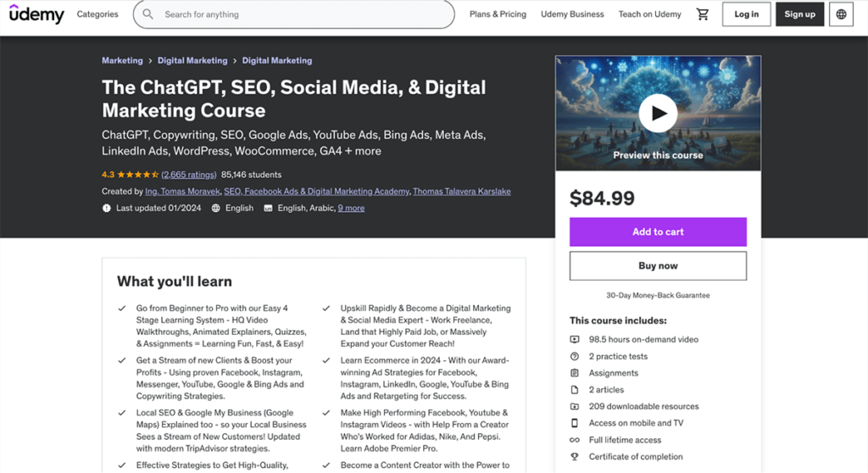Image resolution: width=868 pixels, height=473 pixels.
Task: Open the Marketing breadcrumb link
Action: coord(122,60)
